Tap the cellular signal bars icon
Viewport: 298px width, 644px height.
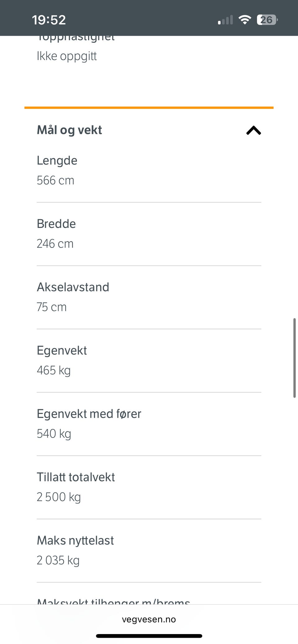tap(225, 20)
